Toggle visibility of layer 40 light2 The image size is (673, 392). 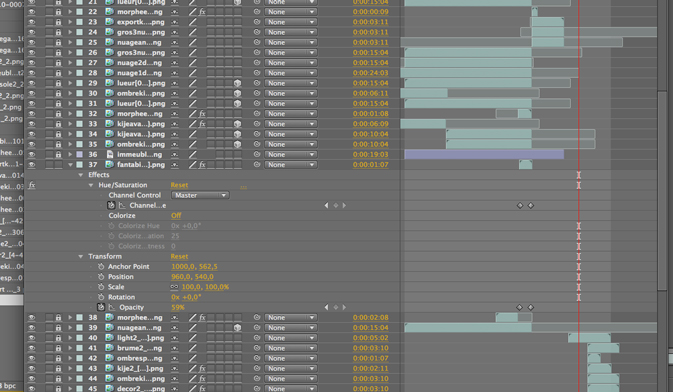(x=32, y=338)
